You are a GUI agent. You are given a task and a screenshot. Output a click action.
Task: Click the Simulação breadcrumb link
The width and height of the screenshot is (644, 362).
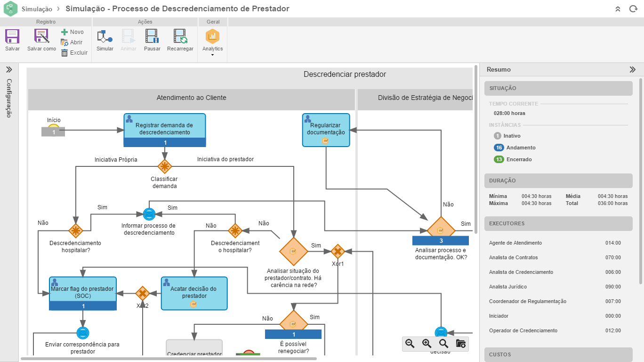tap(37, 9)
